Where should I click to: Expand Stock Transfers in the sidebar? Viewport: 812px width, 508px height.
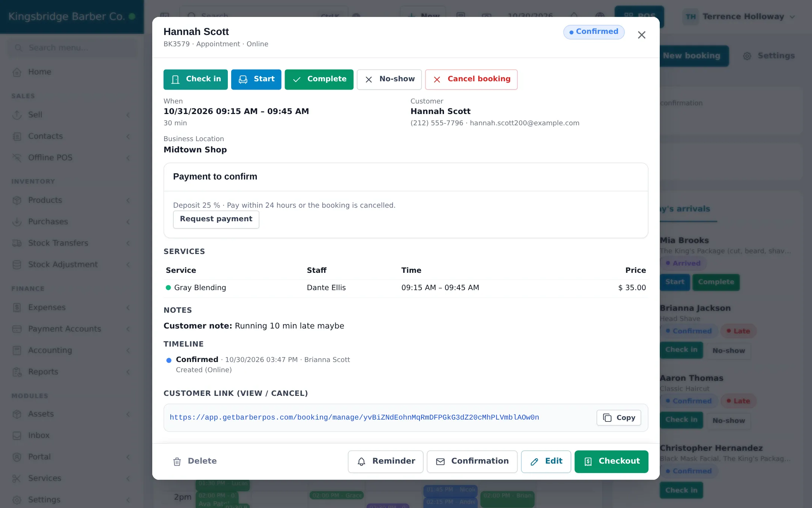(72, 243)
